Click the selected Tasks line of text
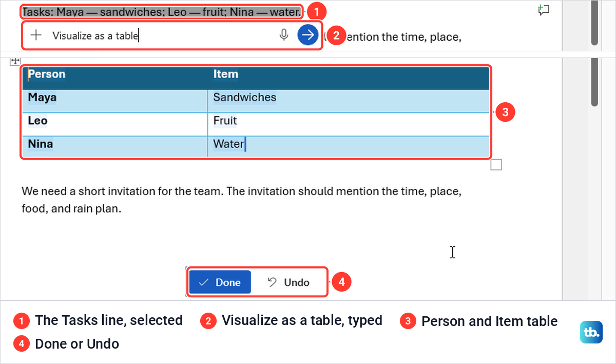 (161, 11)
